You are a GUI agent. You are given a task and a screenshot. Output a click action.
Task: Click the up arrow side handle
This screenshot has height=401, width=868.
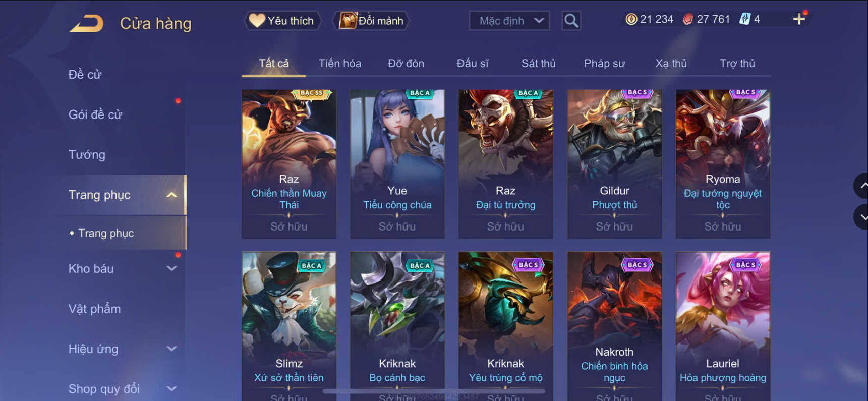[x=861, y=186]
